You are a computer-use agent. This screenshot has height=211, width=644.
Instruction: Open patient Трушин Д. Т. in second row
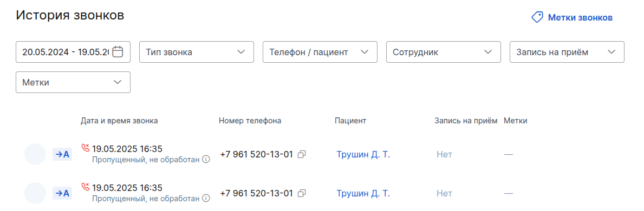pyautogui.click(x=363, y=193)
